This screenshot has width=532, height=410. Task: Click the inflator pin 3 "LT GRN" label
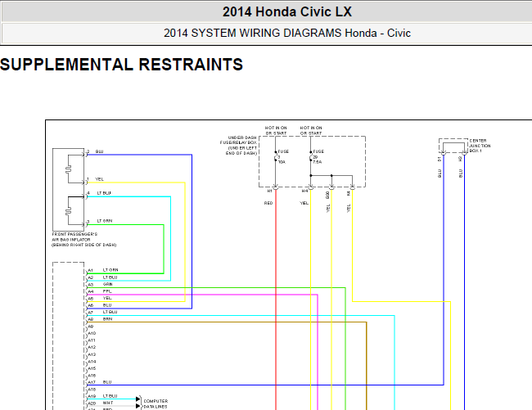coord(105,221)
